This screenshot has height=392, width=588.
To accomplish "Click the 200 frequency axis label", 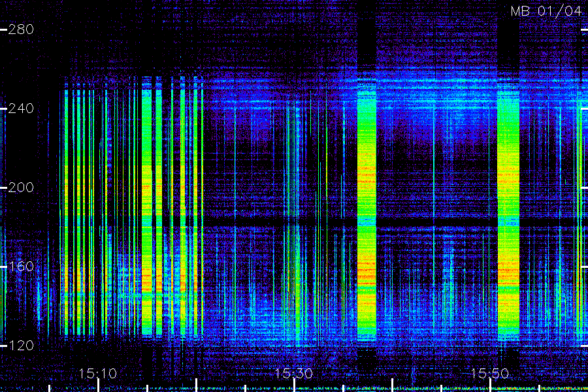I will click(21, 188).
